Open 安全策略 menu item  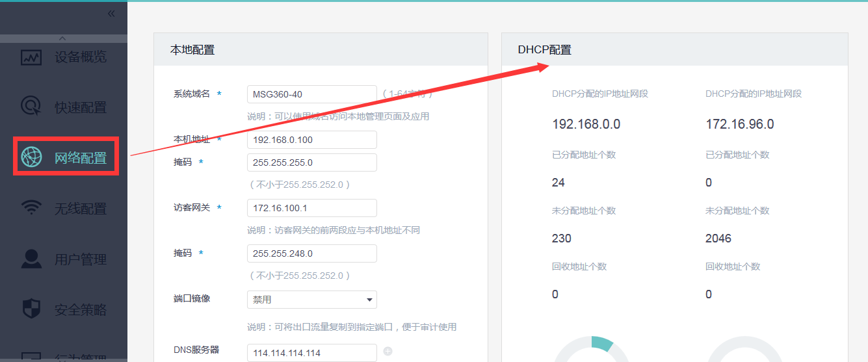(64, 309)
